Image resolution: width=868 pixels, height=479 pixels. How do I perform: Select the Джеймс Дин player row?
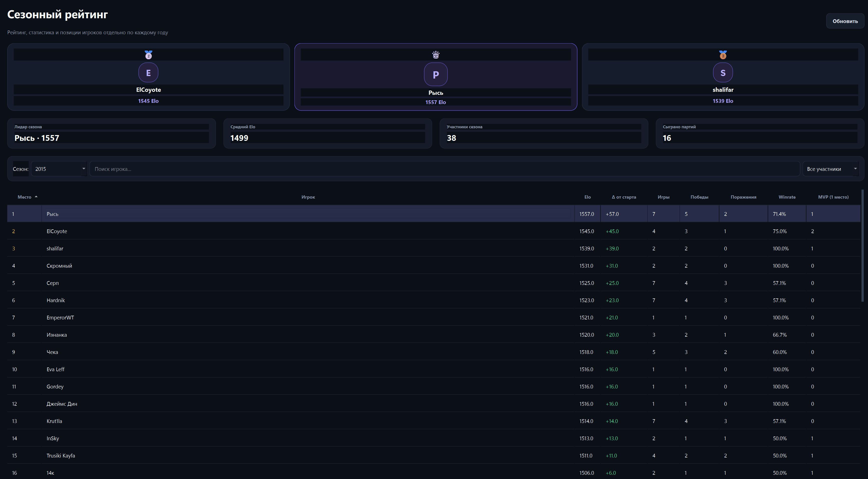(434, 404)
